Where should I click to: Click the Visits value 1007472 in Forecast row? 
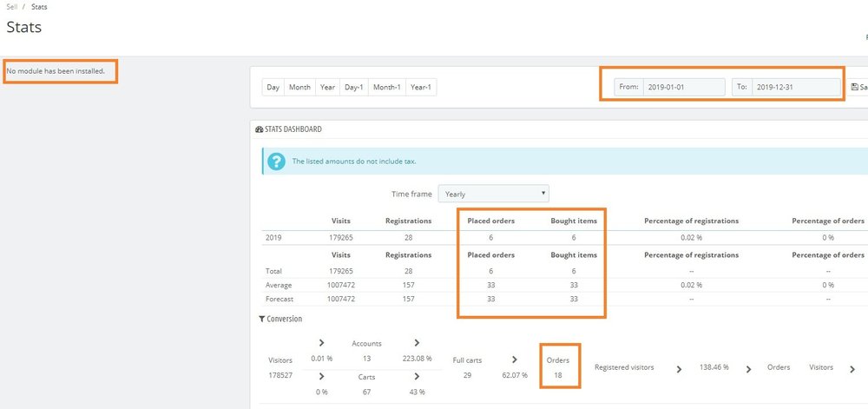(x=340, y=299)
